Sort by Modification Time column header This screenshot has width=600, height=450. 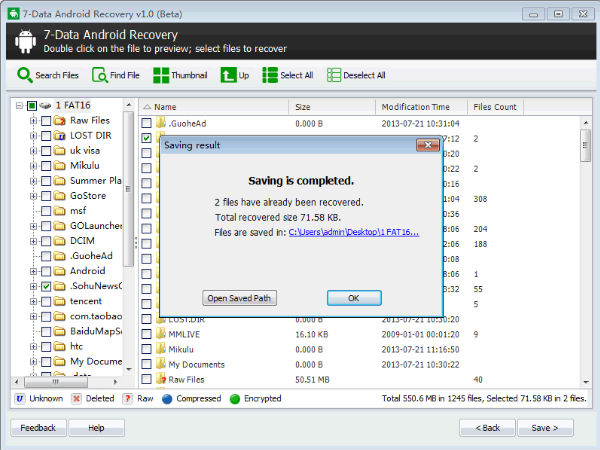click(x=421, y=107)
